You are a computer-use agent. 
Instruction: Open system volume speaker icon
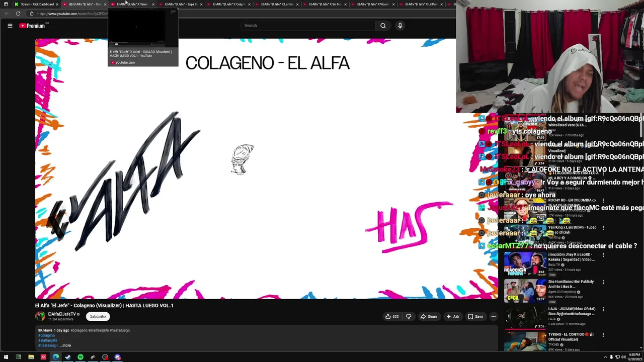click(624, 357)
